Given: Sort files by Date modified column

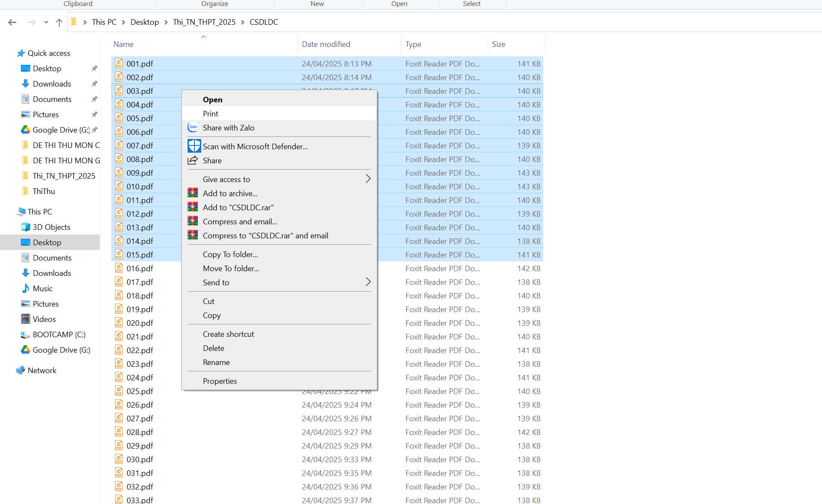Looking at the screenshot, I should [x=326, y=44].
